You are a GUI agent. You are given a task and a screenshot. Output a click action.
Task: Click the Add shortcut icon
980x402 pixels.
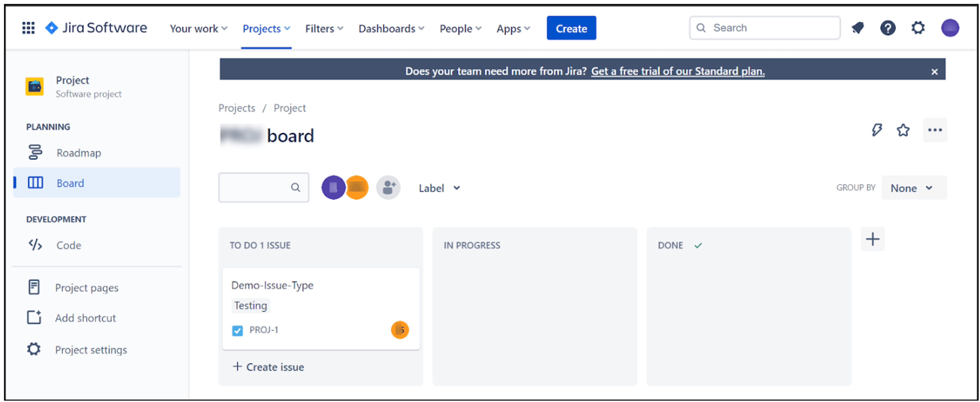pos(34,317)
